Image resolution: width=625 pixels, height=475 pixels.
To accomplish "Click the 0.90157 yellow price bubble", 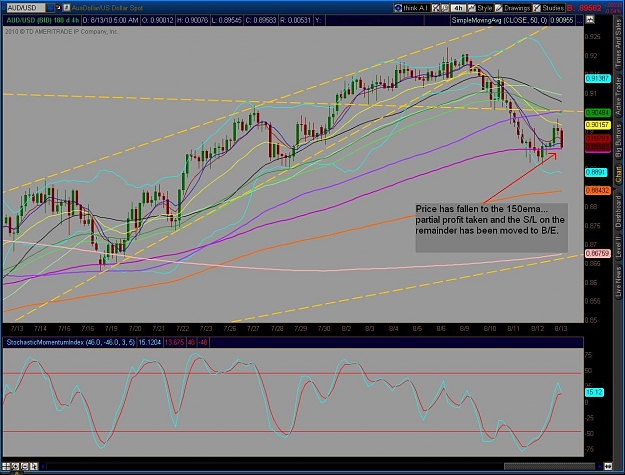I will point(597,125).
